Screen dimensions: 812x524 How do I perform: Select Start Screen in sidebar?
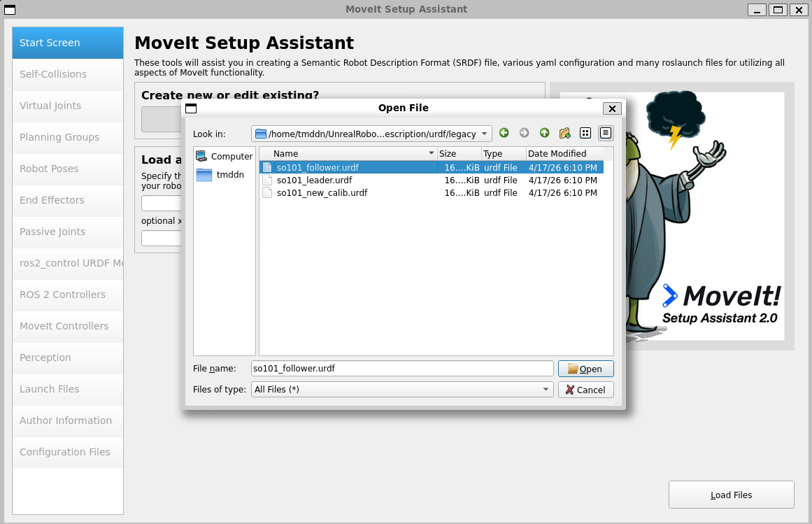68,43
